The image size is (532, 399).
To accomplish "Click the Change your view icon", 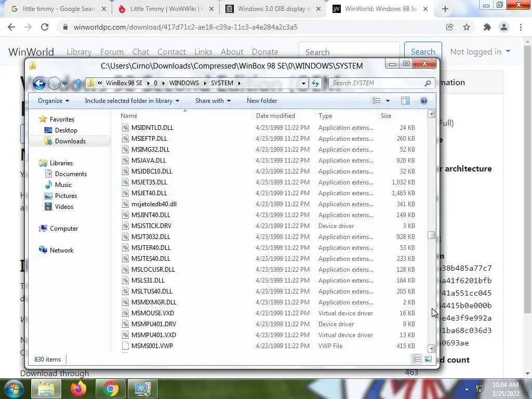I will (376, 101).
